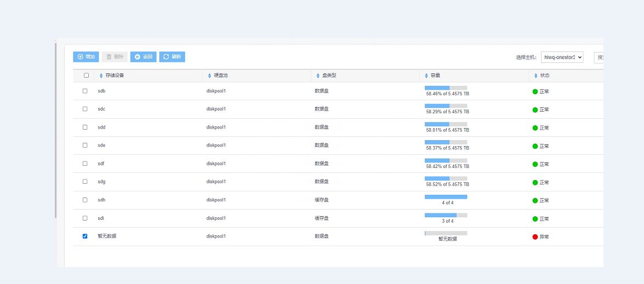
Task: Check the select-all checkbox in table header
Action: [x=86, y=76]
